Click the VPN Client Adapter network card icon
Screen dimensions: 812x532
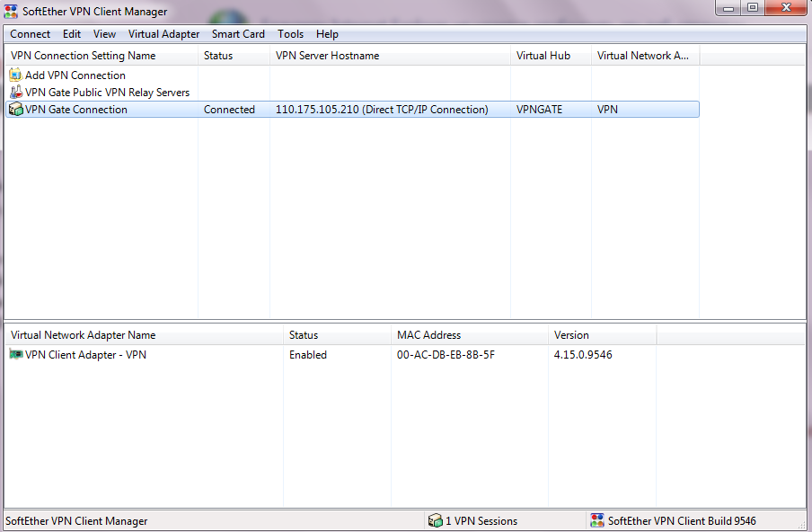15,355
